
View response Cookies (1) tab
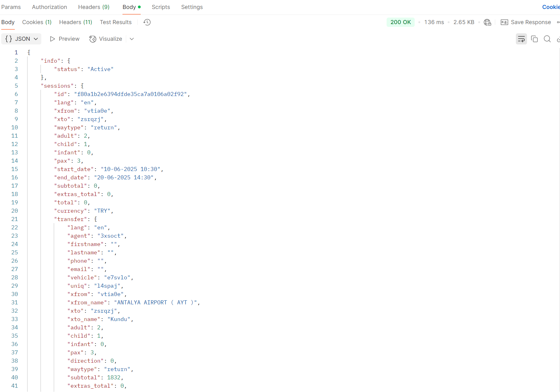(x=37, y=22)
